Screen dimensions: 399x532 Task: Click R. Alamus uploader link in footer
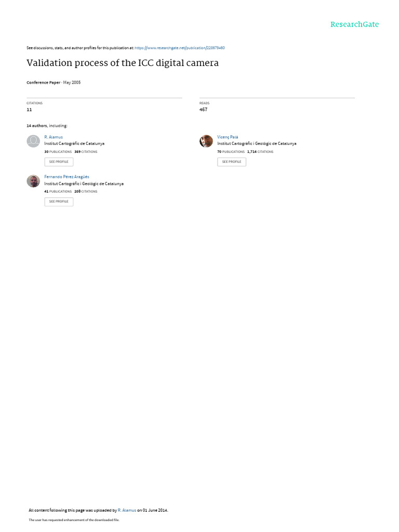pos(127,510)
